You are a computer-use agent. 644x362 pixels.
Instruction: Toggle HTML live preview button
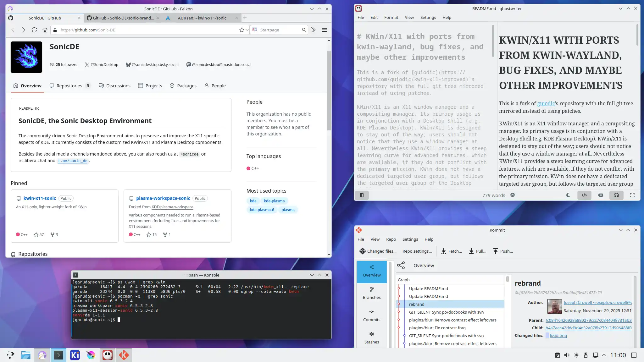[584, 195]
